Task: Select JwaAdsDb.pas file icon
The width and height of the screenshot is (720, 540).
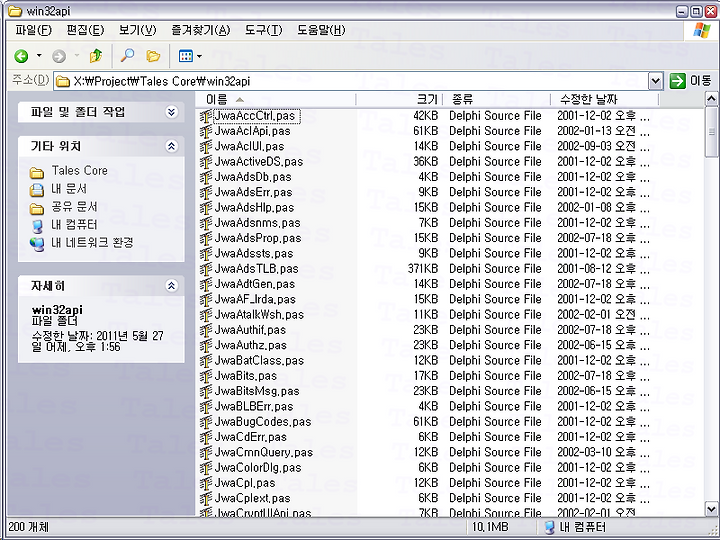Action: [206, 177]
